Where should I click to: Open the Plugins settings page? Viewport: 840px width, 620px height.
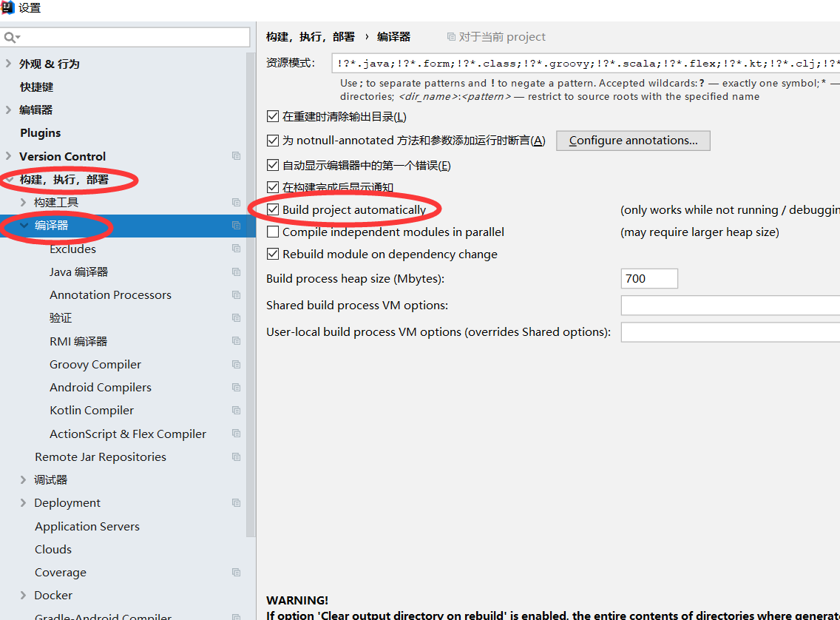[40, 133]
